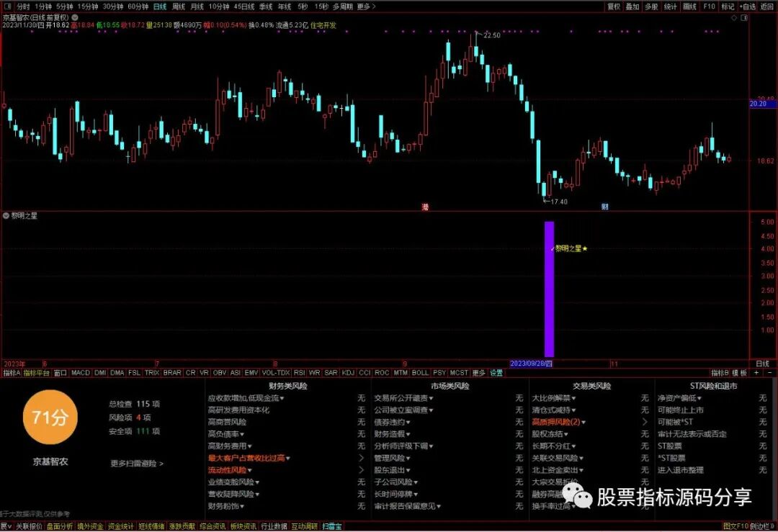
Task: Select MACD indicator
Action: 81,373
